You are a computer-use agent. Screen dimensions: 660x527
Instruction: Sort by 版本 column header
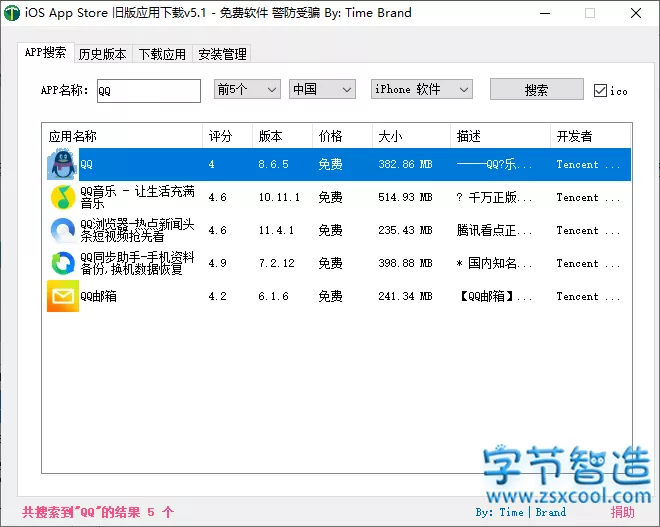[282, 136]
